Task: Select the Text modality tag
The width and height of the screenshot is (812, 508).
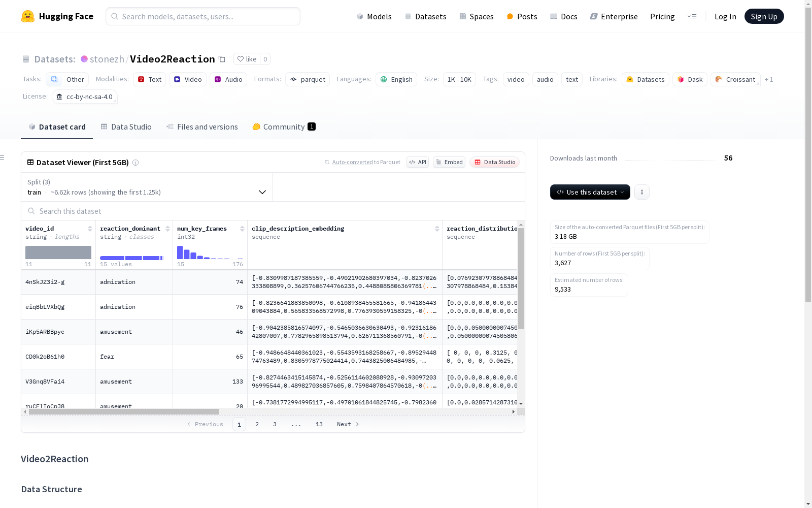Action: [x=150, y=79]
